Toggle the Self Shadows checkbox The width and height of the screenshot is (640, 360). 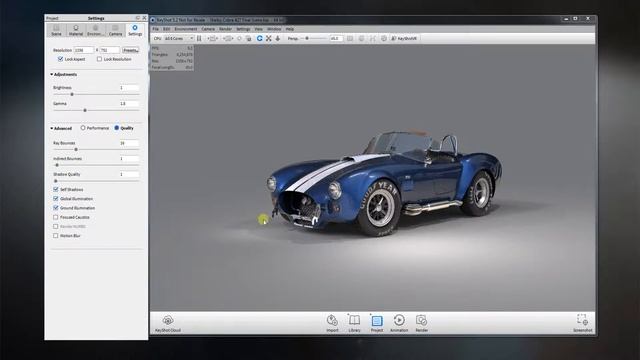tap(56, 189)
